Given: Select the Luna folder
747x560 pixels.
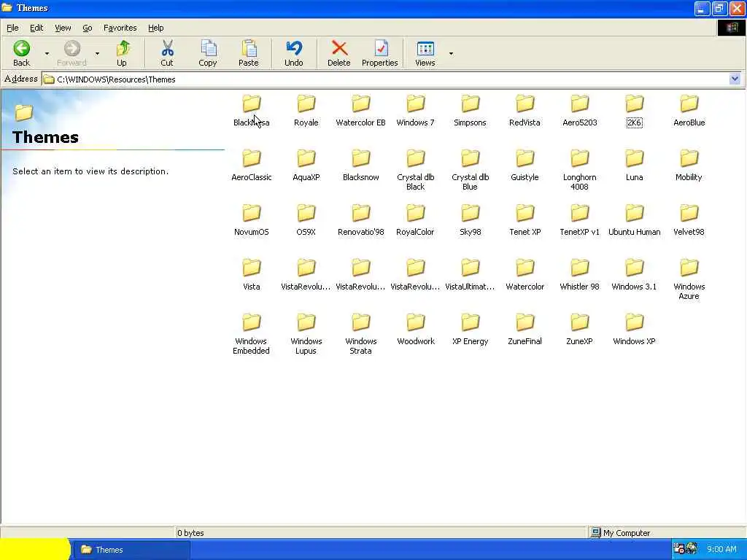Looking at the screenshot, I should click(x=634, y=166).
